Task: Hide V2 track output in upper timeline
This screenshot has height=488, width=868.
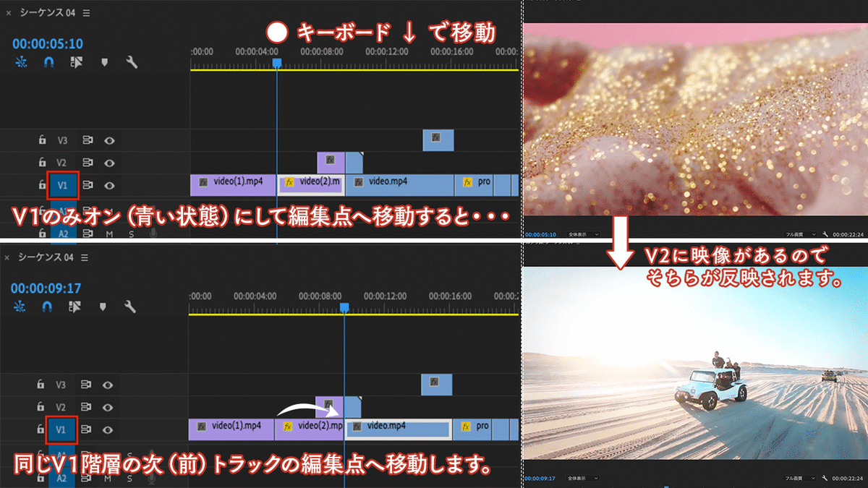Action: tap(109, 163)
